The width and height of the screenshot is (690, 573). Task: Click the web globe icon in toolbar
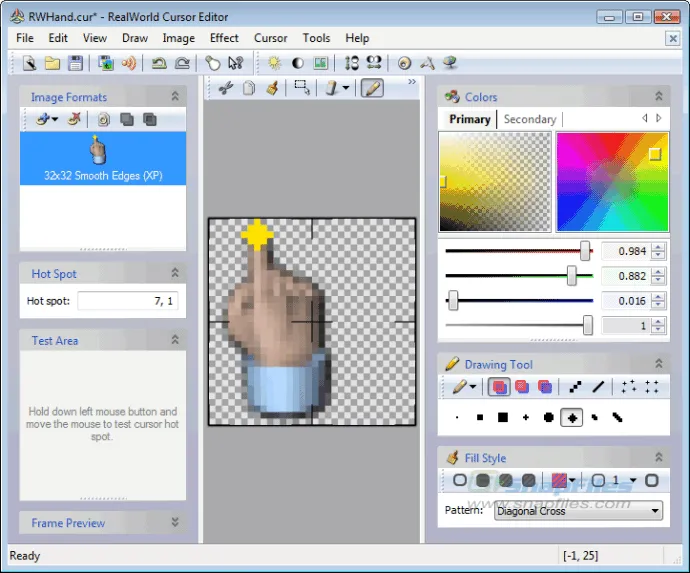[x=450, y=63]
